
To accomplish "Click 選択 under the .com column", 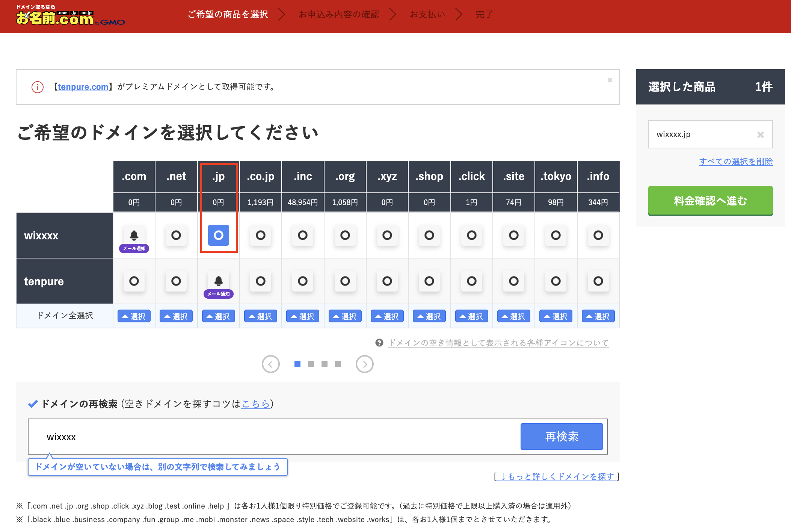I will tap(134, 316).
